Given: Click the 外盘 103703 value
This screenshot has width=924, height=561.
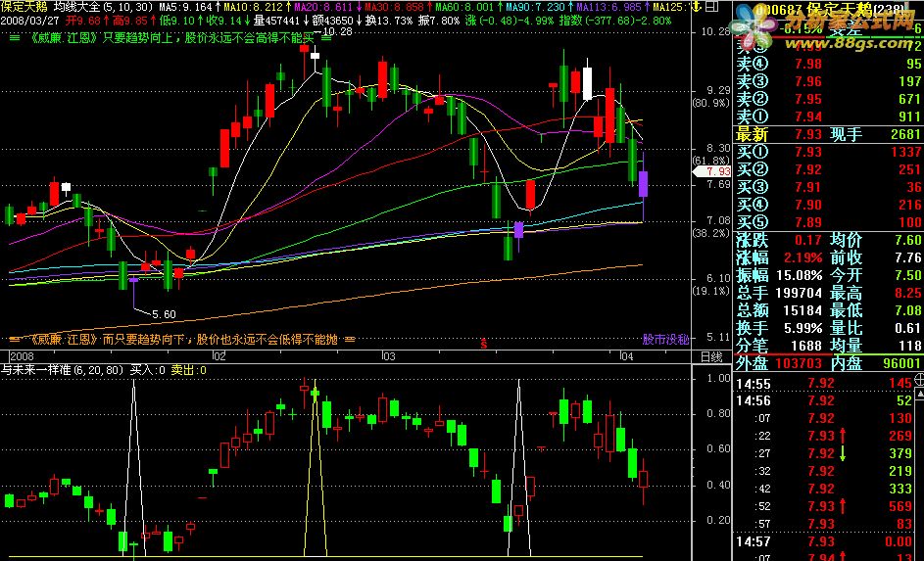Looking at the screenshot, I should coord(800,363).
